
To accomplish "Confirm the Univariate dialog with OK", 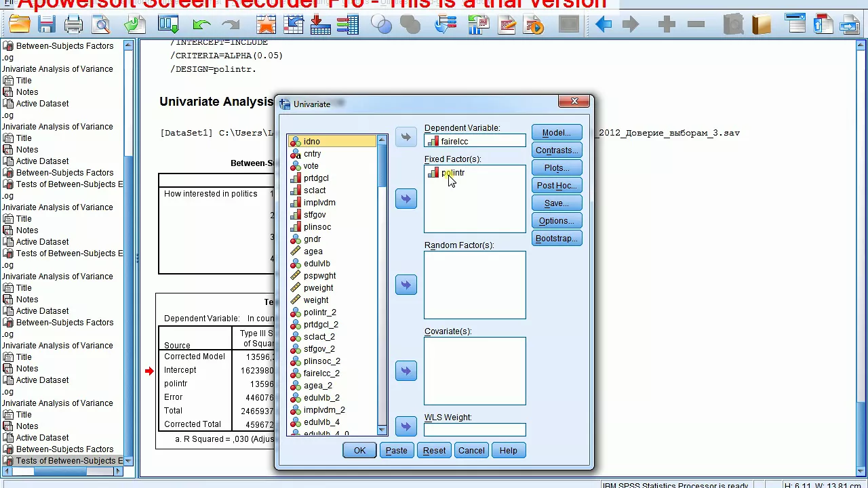I will tap(359, 451).
